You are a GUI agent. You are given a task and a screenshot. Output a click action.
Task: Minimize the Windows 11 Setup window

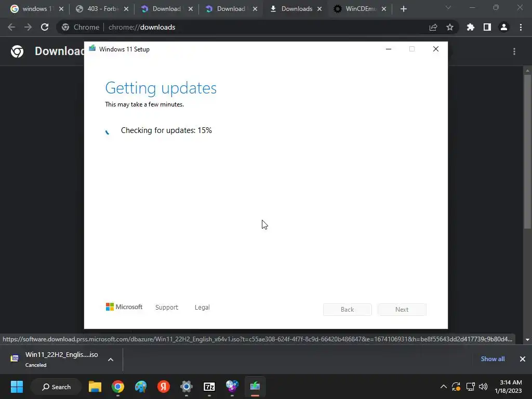tap(389, 49)
